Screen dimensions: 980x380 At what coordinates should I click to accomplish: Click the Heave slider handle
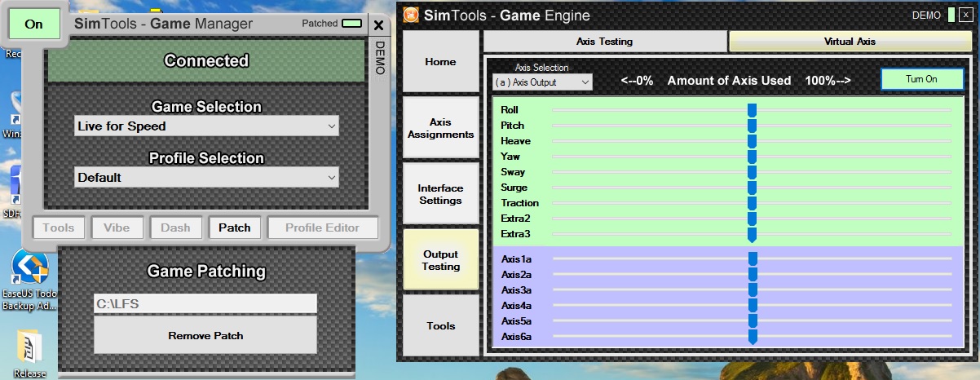[753, 141]
